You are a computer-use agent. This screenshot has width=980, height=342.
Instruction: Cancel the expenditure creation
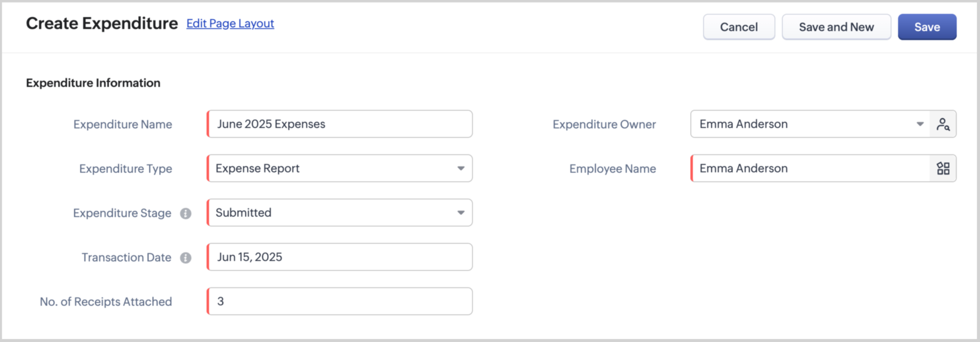point(739,27)
